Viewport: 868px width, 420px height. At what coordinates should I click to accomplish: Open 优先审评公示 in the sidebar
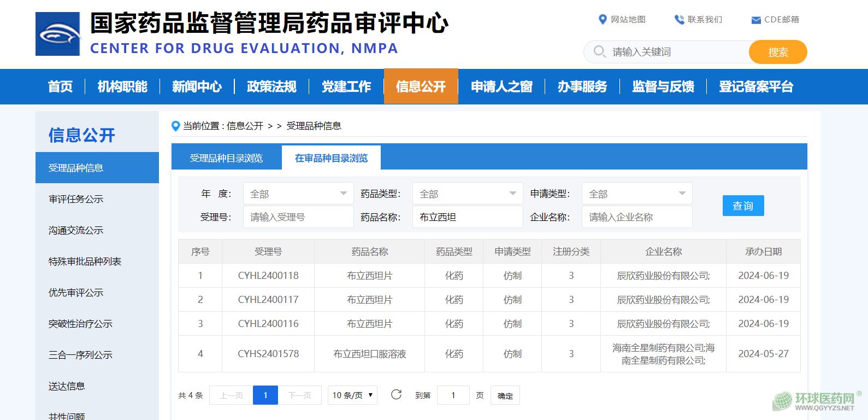tap(76, 293)
